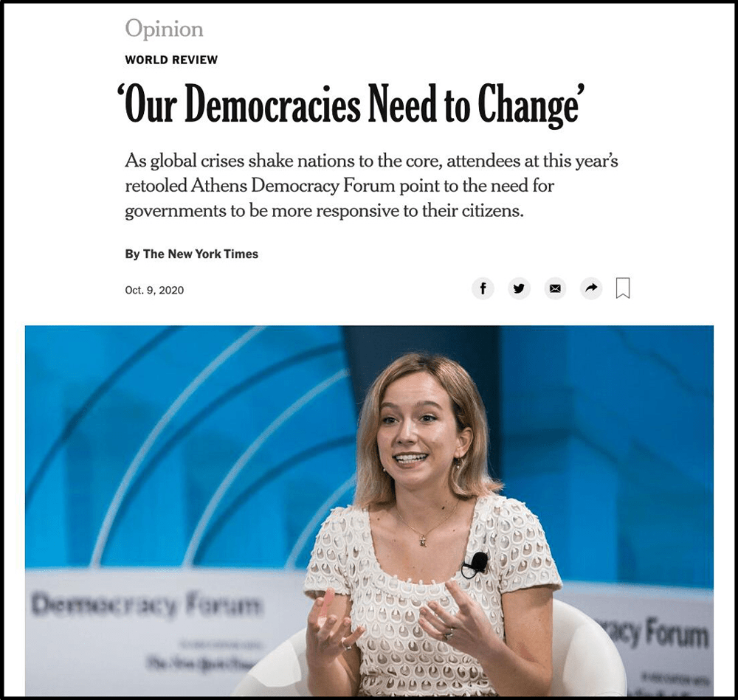738x700 pixels.
Task: Click the 'racy Forum' sign on the right
Action: (x=656, y=631)
